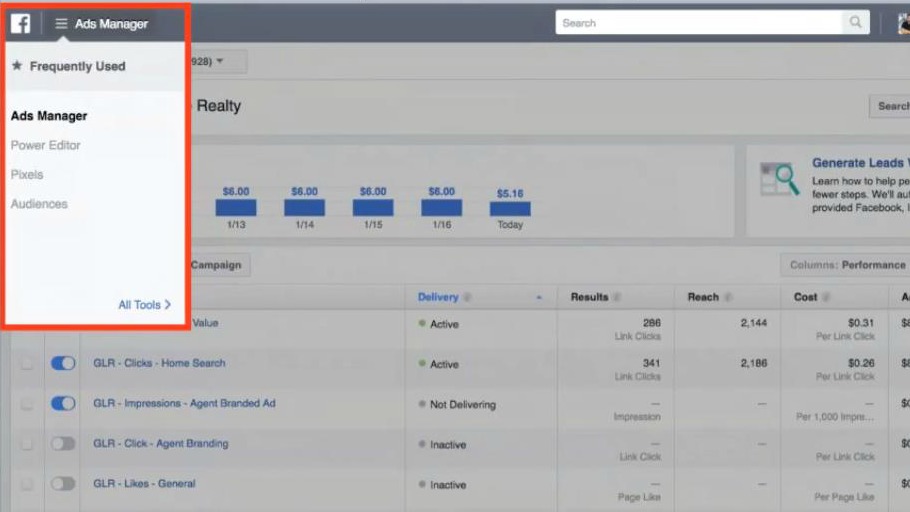The width and height of the screenshot is (910, 512).
Task: Click the info icon next to Cost
Action: click(826, 297)
